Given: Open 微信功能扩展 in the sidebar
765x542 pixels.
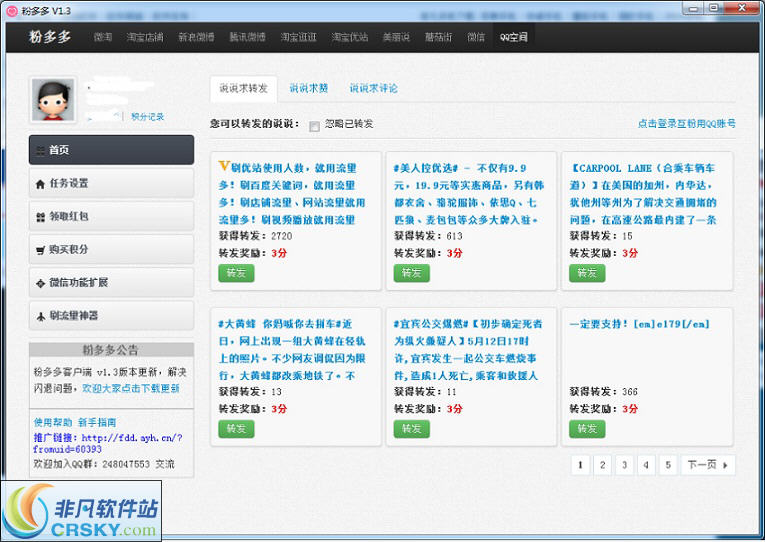Looking at the screenshot, I should pyautogui.click(x=111, y=282).
